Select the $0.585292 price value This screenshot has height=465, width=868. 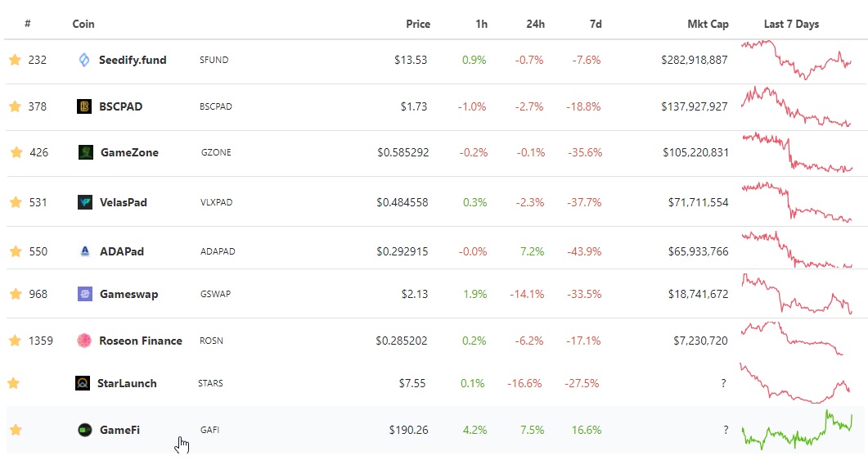coord(403,152)
